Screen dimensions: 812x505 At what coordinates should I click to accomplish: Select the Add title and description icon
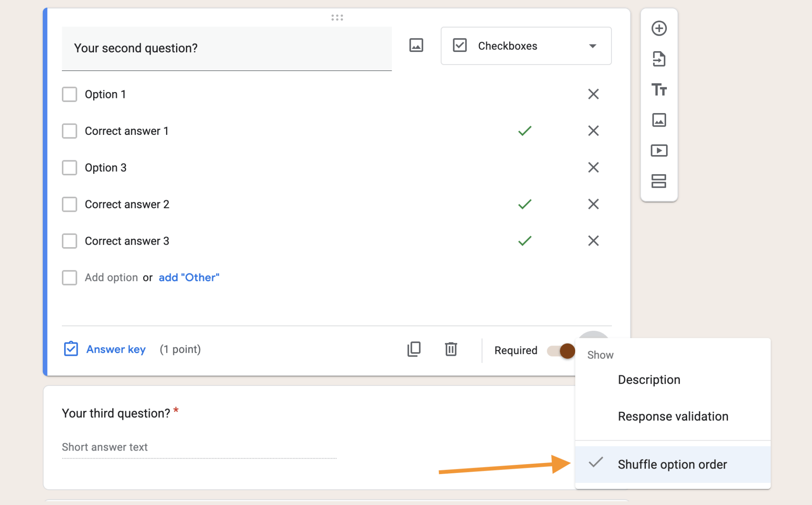(659, 90)
